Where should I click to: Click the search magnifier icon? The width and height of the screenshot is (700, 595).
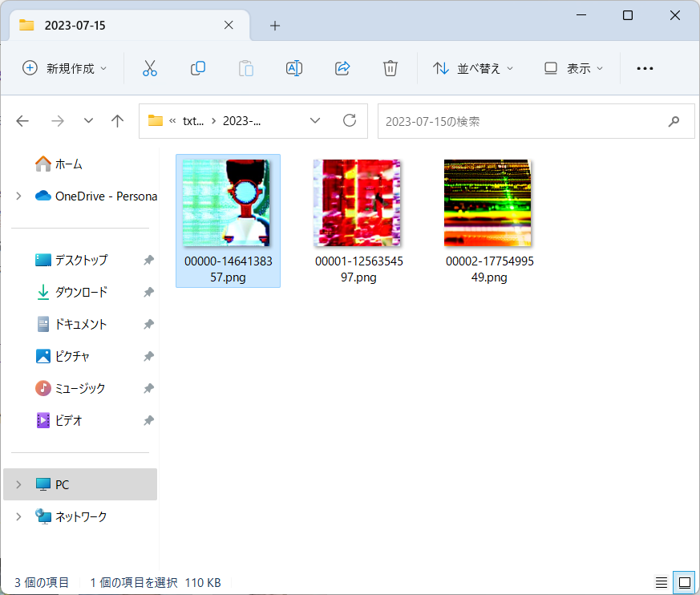point(674,121)
